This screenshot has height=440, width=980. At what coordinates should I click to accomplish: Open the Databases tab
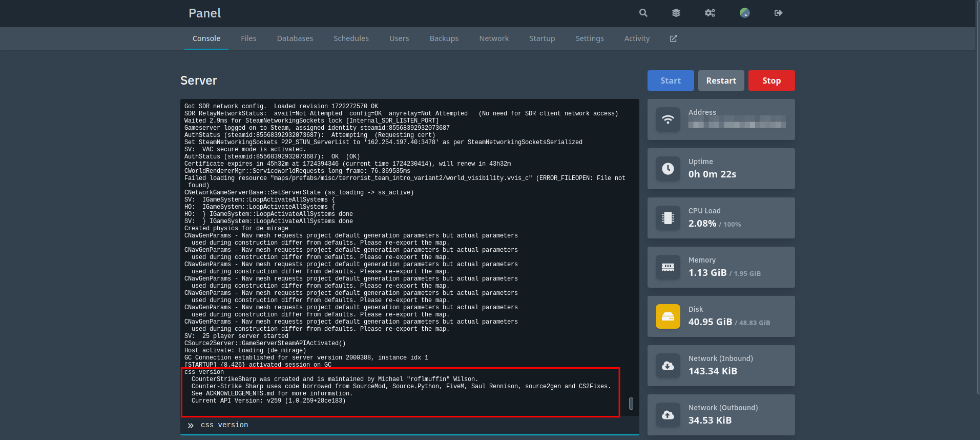(x=295, y=38)
